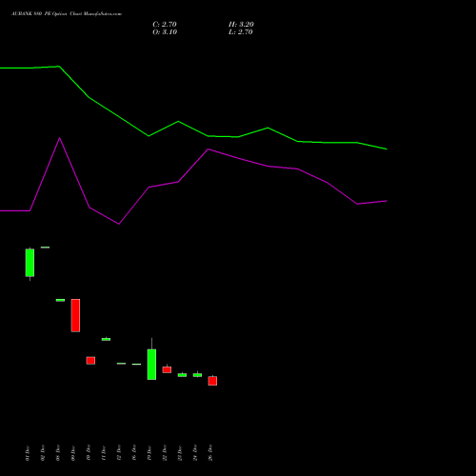The width and height of the screenshot is (476, 476).
Task: Click the green candle for 19 Dec
Action: 151,365
